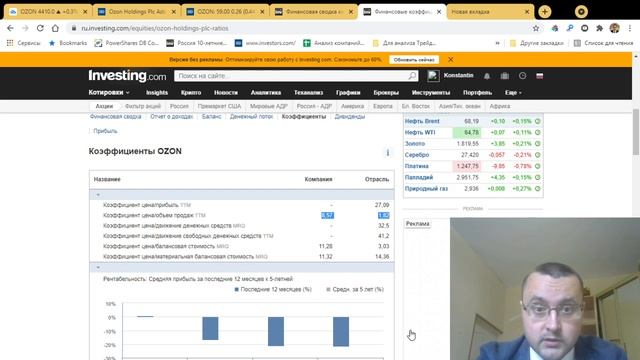Click the Обновить сейчас button
The height and width of the screenshot is (360, 640).
pyautogui.click(x=414, y=60)
